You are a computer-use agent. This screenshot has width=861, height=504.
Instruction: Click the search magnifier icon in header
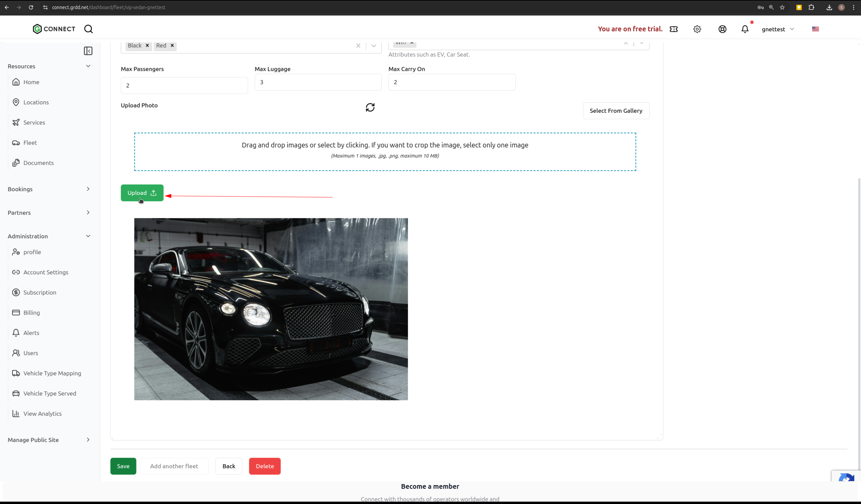click(x=88, y=29)
